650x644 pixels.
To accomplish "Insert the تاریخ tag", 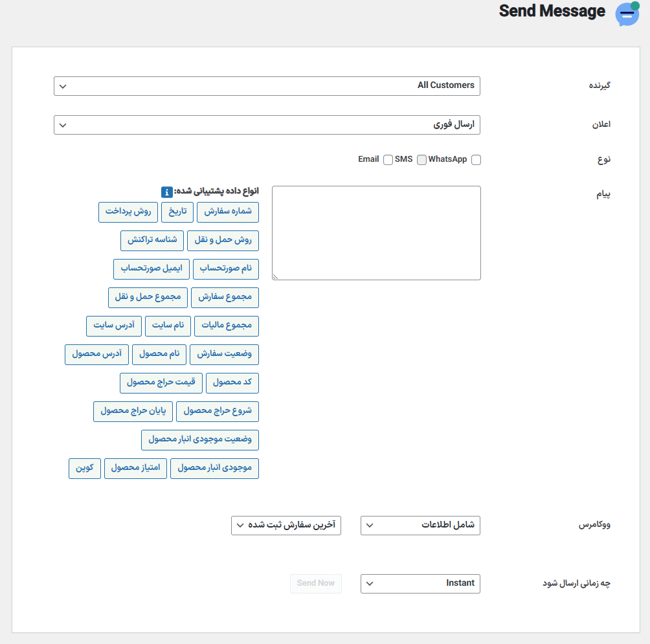I will pos(177,212).
